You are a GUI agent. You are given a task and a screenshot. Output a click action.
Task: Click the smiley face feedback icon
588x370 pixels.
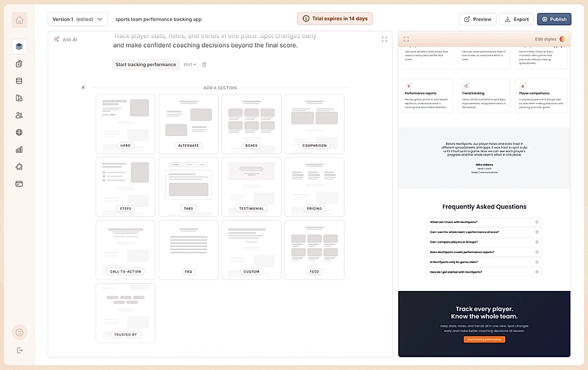pos(20,332)
